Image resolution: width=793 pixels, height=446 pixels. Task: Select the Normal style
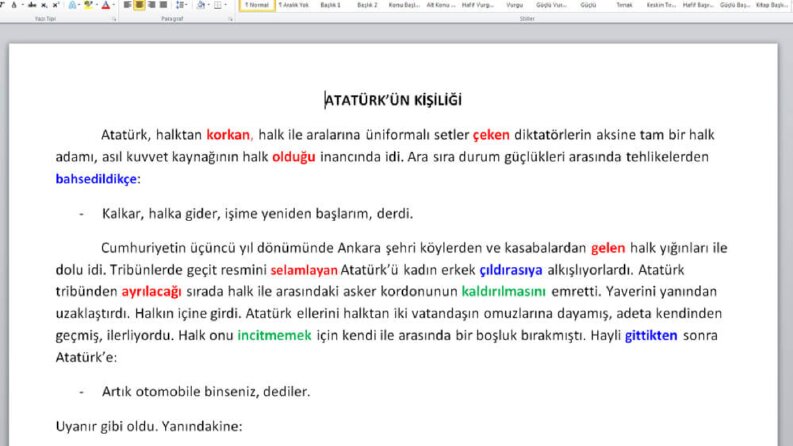[257, 5]
